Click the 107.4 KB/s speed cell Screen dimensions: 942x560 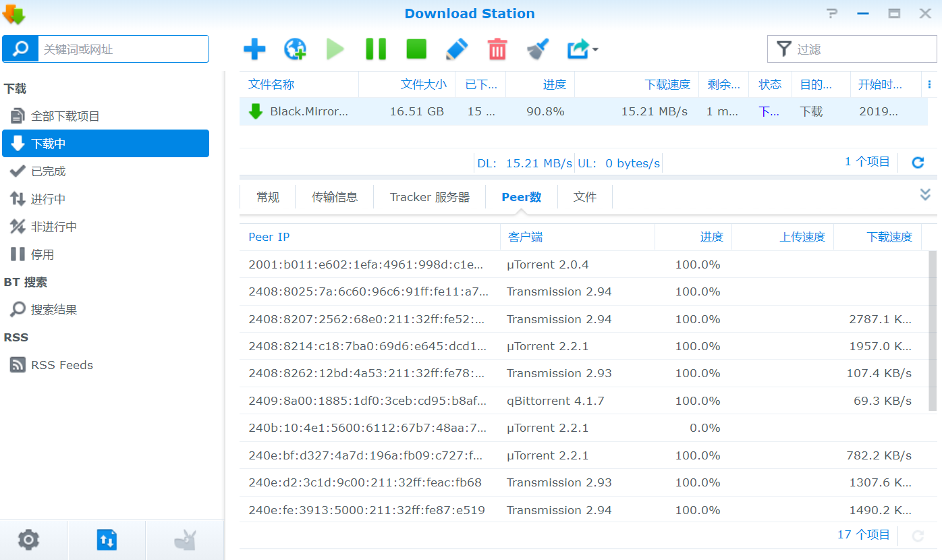[x=879, y=373]
